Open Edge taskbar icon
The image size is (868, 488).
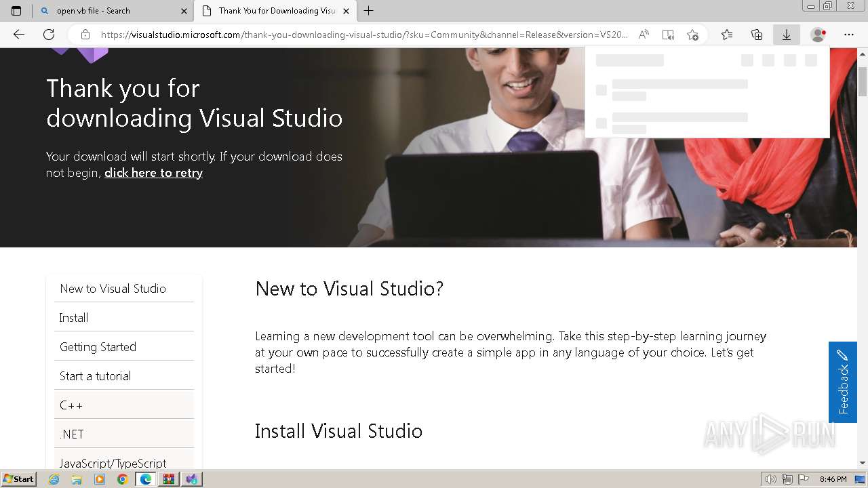[x=146, y=479]
